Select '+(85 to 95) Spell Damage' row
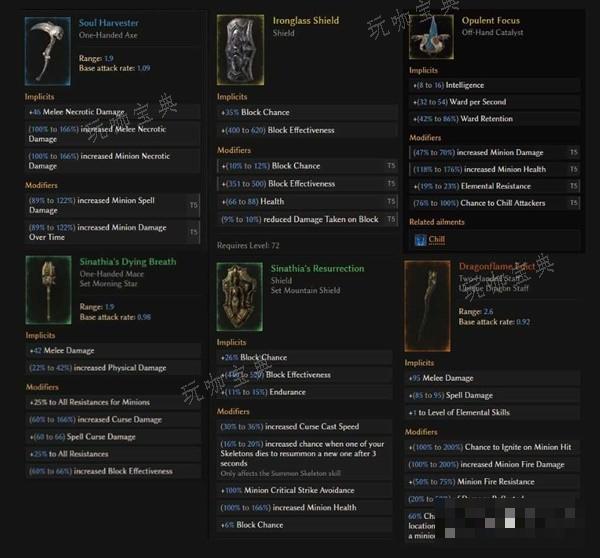600x558 pixels. (492, 395)
